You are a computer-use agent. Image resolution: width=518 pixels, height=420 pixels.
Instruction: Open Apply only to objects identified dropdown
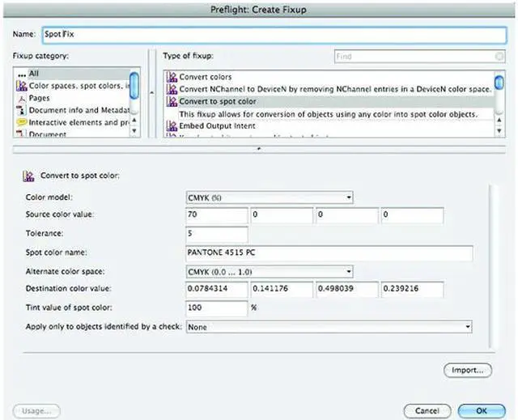coord(329,327)
